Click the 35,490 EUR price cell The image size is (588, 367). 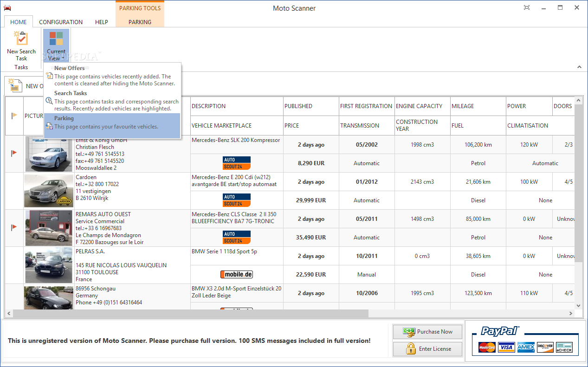[x=311, y=238]
